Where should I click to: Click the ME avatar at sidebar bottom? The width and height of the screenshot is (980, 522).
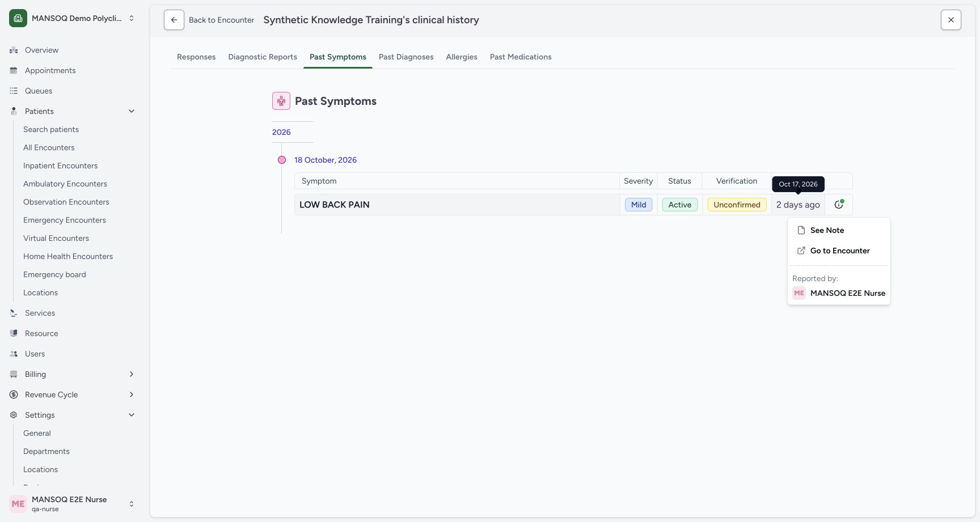click(x=18, y=504)
